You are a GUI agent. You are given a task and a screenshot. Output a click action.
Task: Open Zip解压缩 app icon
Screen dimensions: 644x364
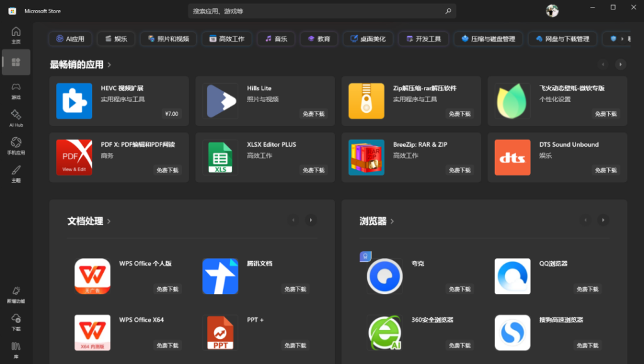(367, 101)
